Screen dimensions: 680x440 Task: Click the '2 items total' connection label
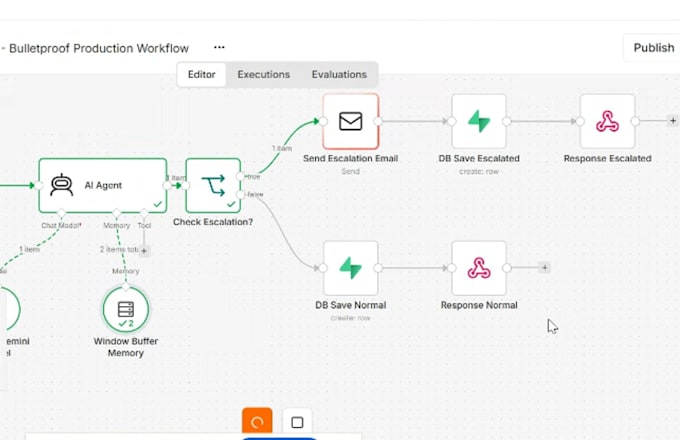(119, 250)
